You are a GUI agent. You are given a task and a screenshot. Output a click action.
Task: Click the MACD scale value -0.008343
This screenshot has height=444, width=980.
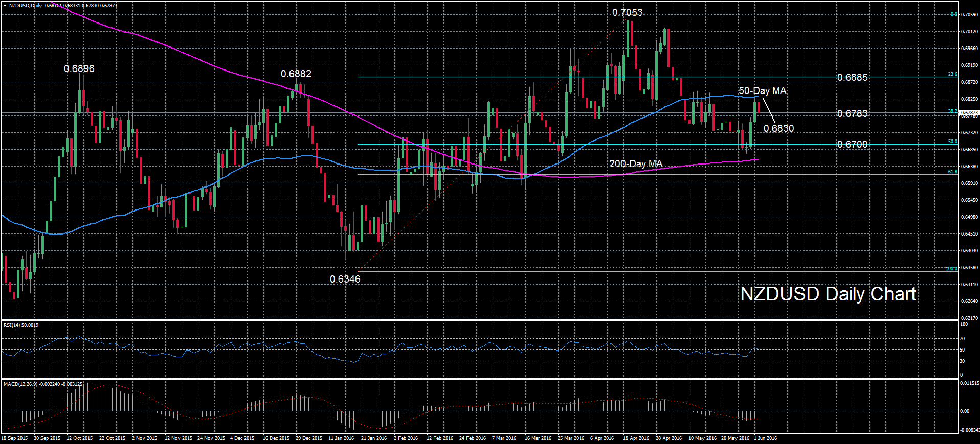click(970, 430)
